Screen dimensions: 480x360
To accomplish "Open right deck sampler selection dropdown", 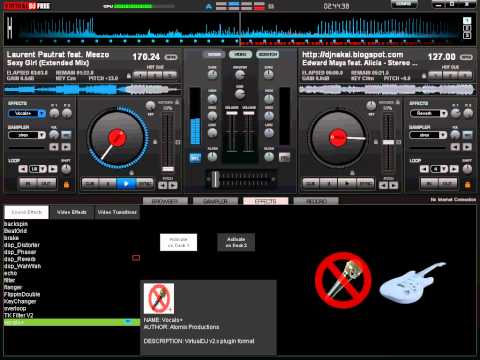I will click(443, 135).
